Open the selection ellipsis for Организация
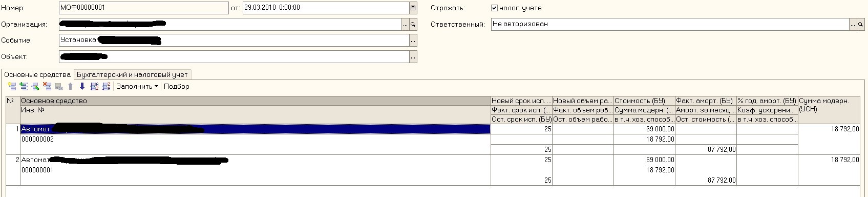Screen dimensions: 868x197 pos(406,24)
